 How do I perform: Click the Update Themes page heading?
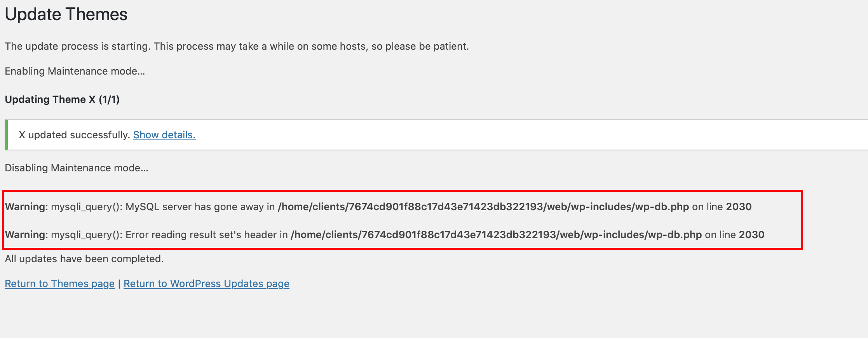[x=66, y=14]
